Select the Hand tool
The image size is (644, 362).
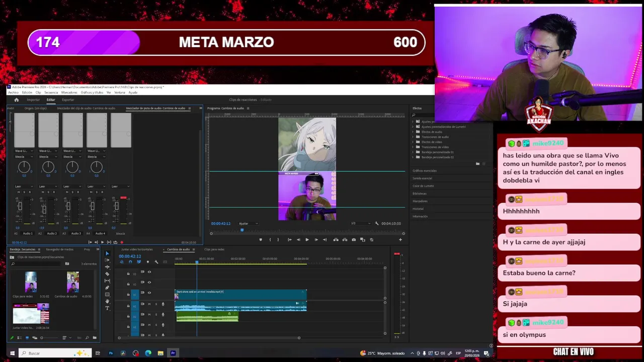coord(107,301)
